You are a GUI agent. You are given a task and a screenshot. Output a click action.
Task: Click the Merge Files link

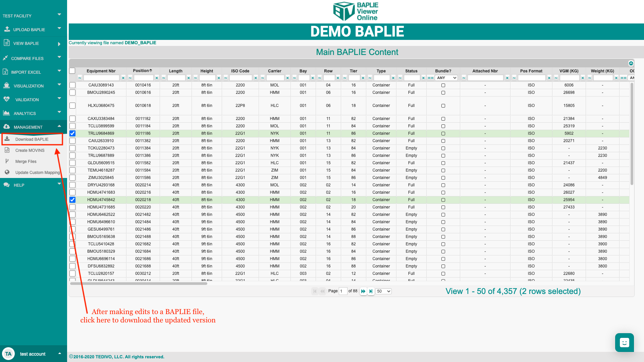coord(26,161)
